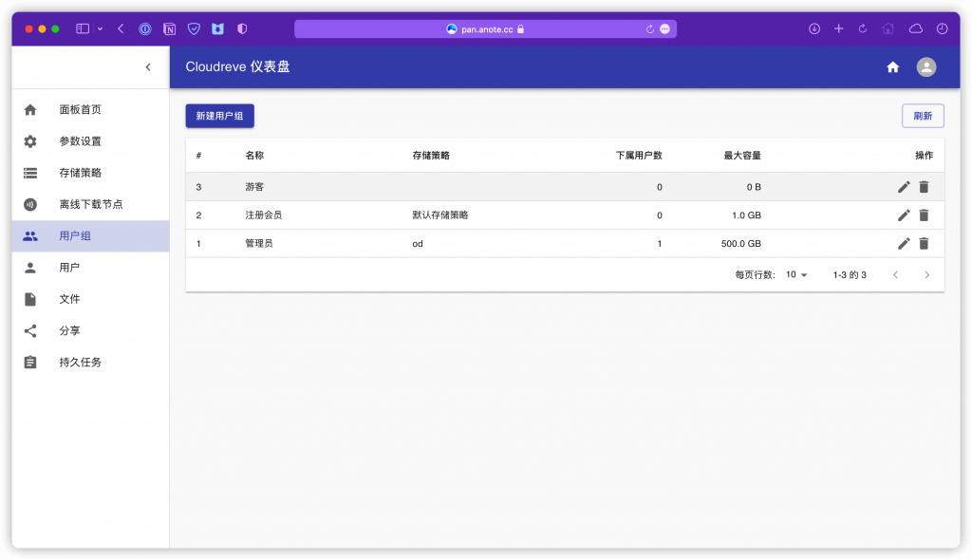The image size is (972, 560).
Task: Delete the 注册会员 group
Action: point(924,215)
